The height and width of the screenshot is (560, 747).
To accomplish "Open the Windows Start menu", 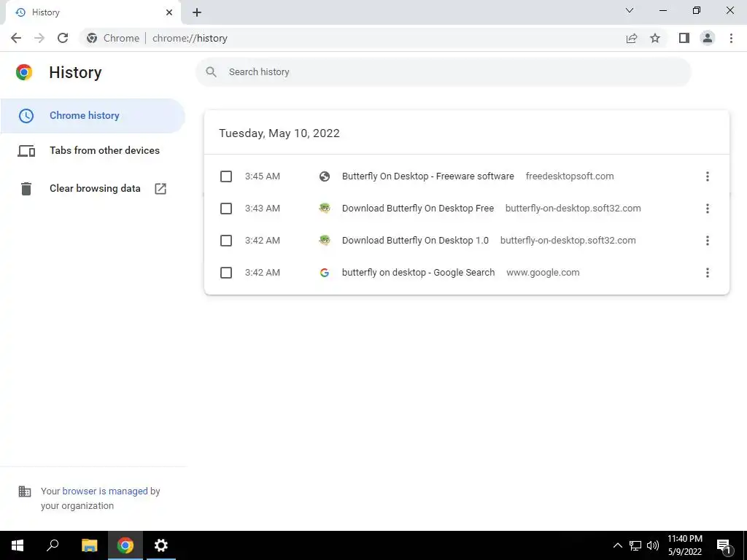I will click(18, 545).
